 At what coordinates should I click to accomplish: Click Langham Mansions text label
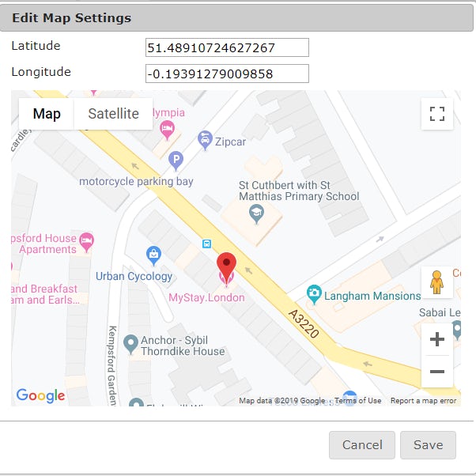point(372,296)
